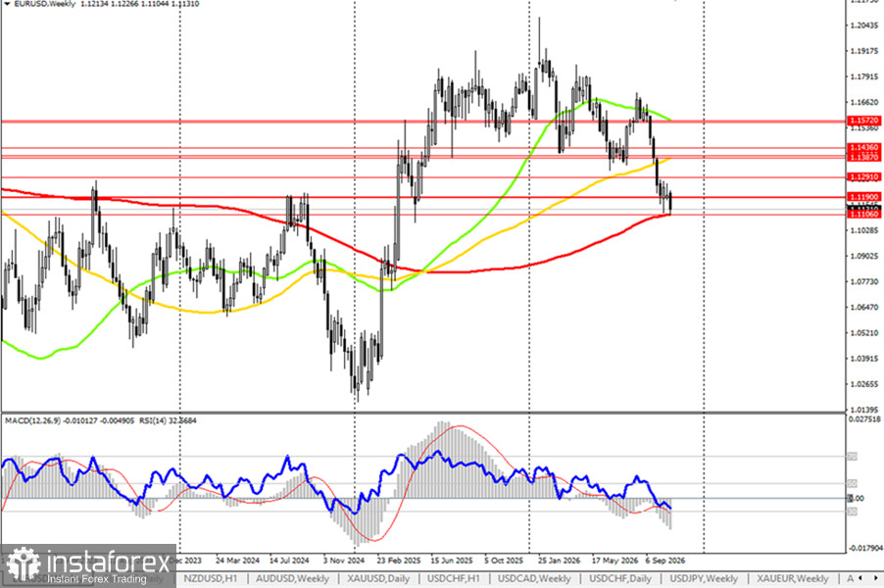
Task: Switch to the USDCHF,H1 chart tab
Action: (x=454, y=578)
